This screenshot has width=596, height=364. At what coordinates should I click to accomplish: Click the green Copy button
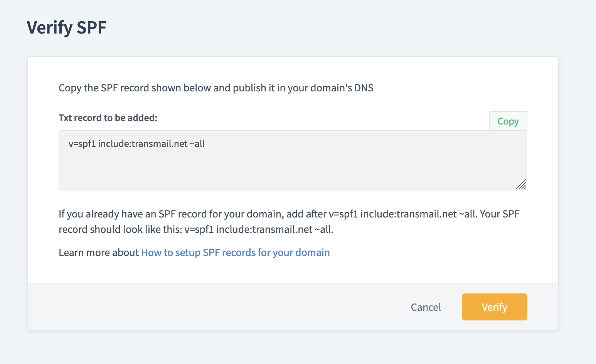click(508, 121)
